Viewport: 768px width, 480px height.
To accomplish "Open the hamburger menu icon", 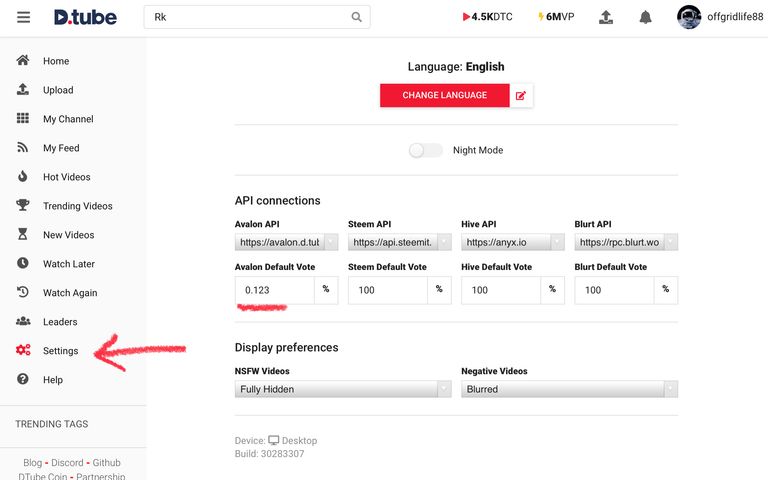I will 24,17.
